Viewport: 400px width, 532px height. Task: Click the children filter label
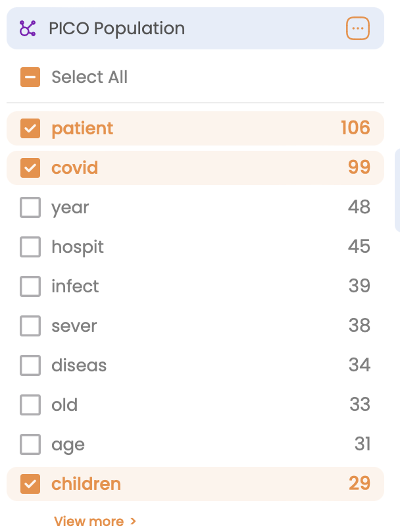pos(86,484)
